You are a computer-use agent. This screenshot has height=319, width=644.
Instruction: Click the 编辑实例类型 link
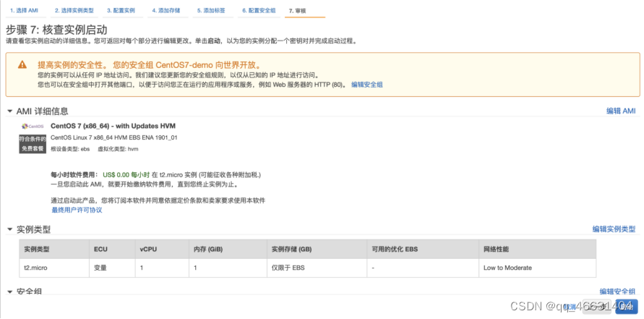coord(614,229)
